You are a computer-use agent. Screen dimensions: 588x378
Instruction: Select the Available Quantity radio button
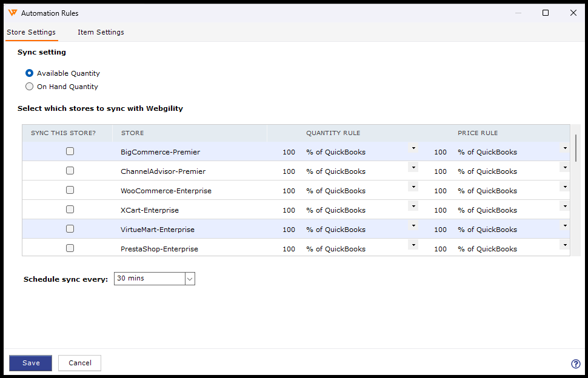(x=30, y=73)
